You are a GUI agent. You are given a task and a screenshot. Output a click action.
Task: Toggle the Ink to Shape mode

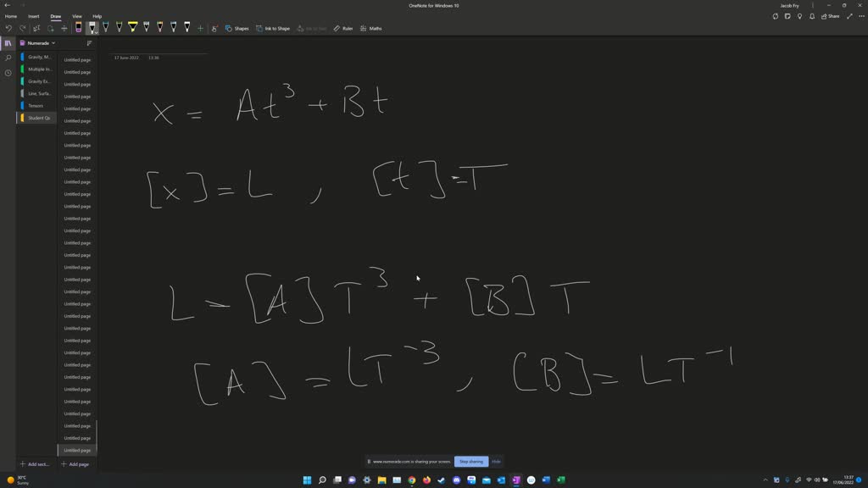click(273, 28)
